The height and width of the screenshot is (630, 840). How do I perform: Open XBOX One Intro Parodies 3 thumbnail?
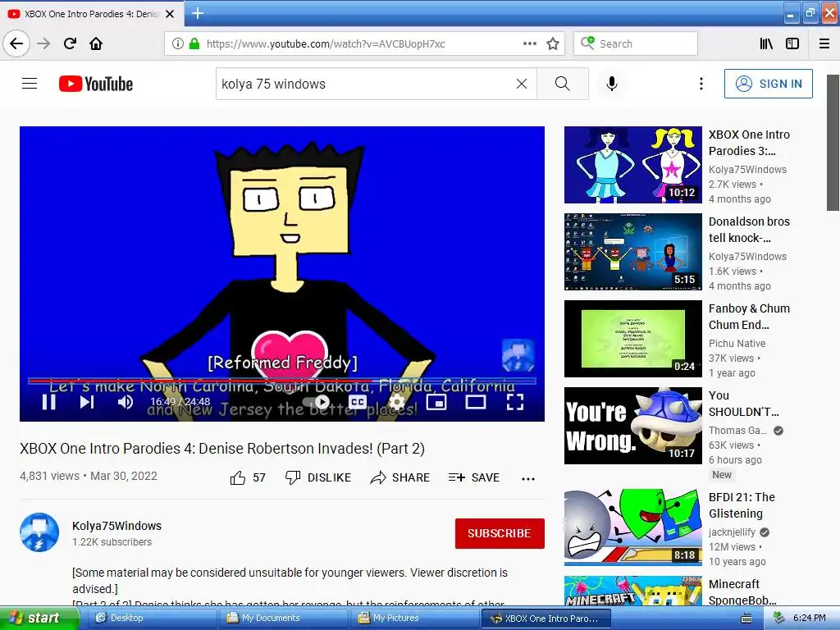(632, 164)
